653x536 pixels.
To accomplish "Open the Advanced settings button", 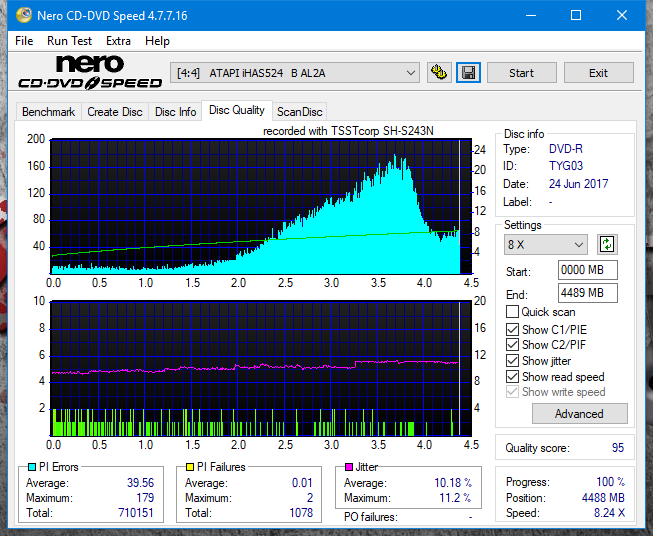I will 579,414.
